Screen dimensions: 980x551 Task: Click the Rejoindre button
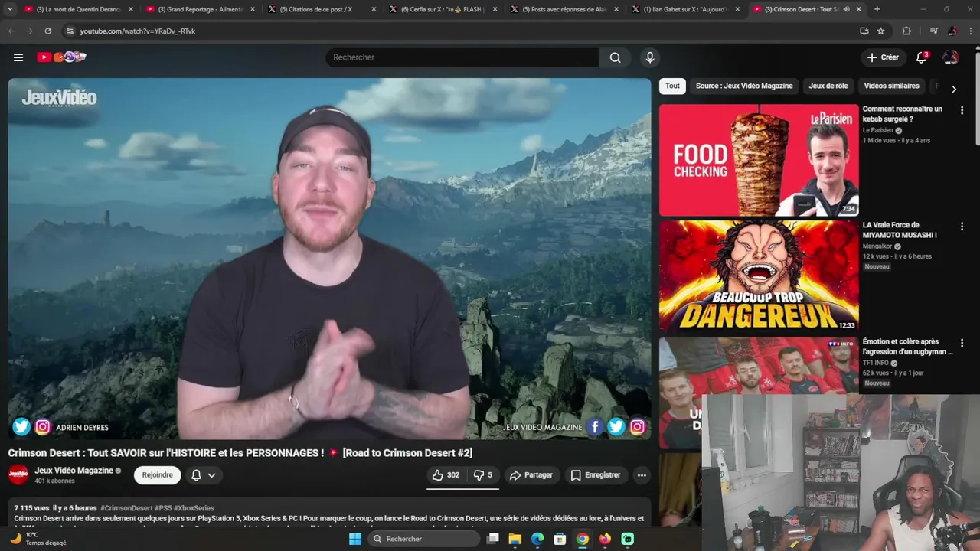coord(157,475)
